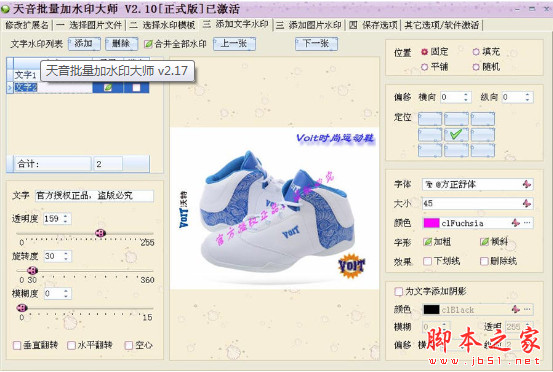Click the 添加 watermark button
This screenshot has width=553, height=372.
(x=84, y=44)
